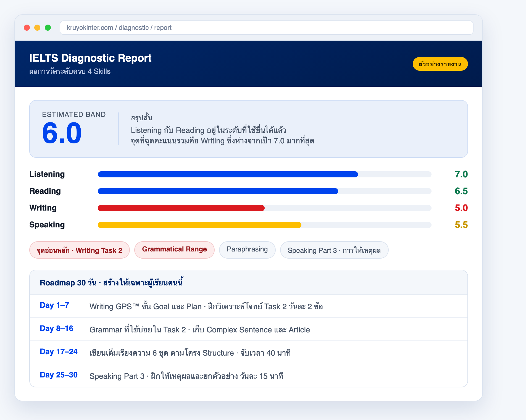Click the สรุปสั้น summary heading
The height and width of the screenshot is (420, 526).
point(141,117)
